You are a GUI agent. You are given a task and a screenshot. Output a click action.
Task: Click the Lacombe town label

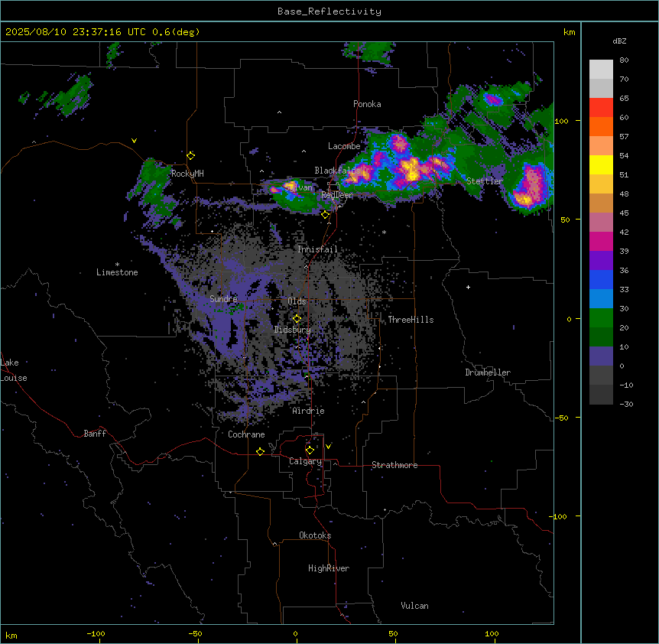pos(344,146)
